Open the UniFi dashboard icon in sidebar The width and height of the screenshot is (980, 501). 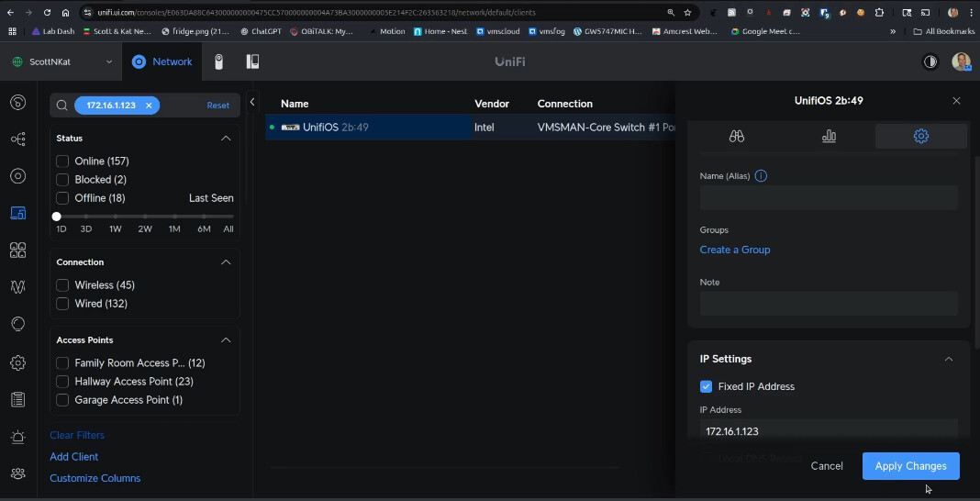(18, 102)
